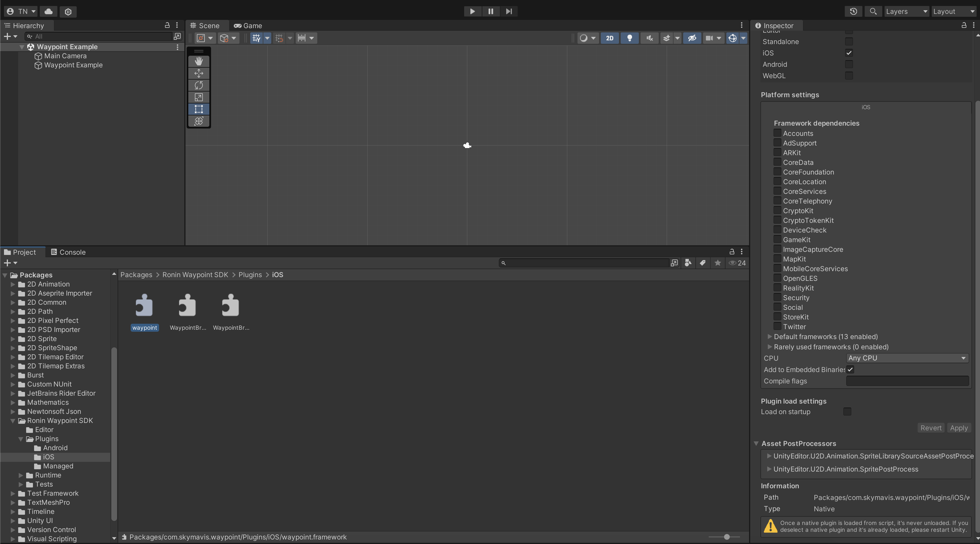Check the ARKit framework dependency
This screenshot has width=980, height=544.
coord(777,152)
